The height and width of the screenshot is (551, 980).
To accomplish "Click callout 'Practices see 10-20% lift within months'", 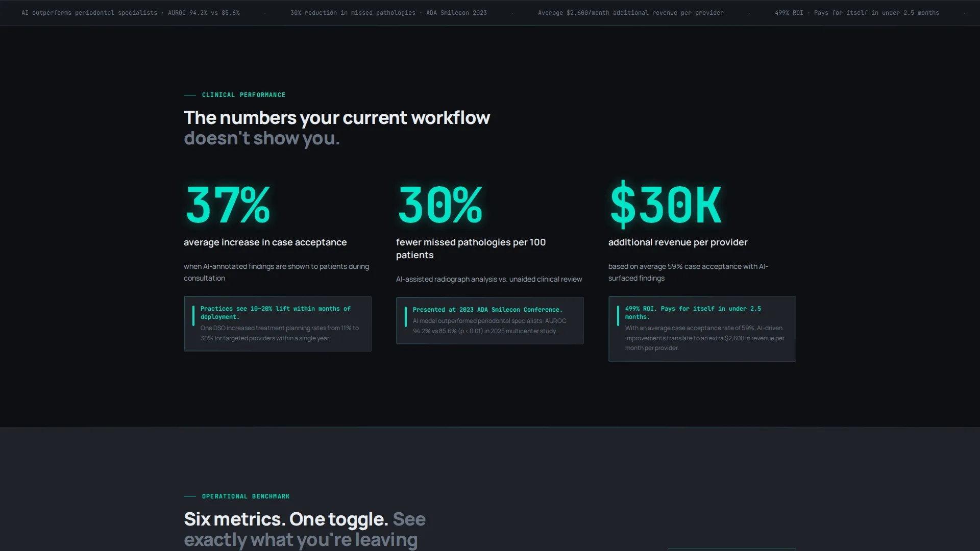I will (276, 313).
